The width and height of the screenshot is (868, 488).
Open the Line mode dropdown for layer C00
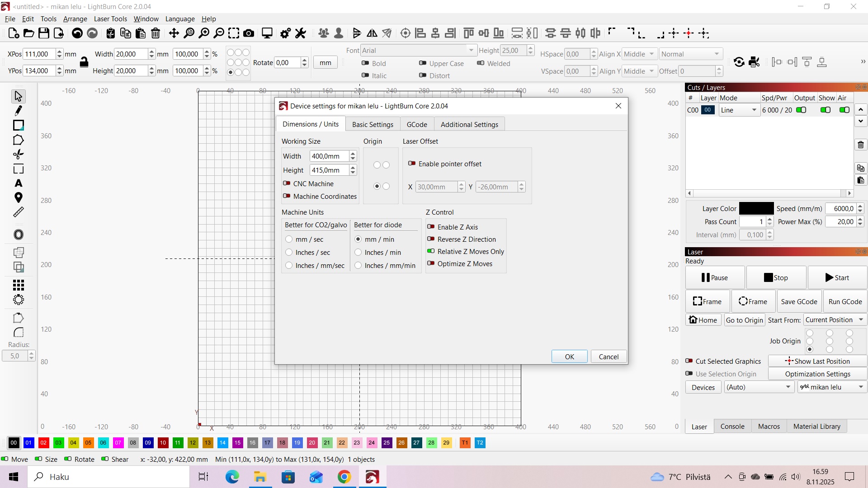coord(739,110)
